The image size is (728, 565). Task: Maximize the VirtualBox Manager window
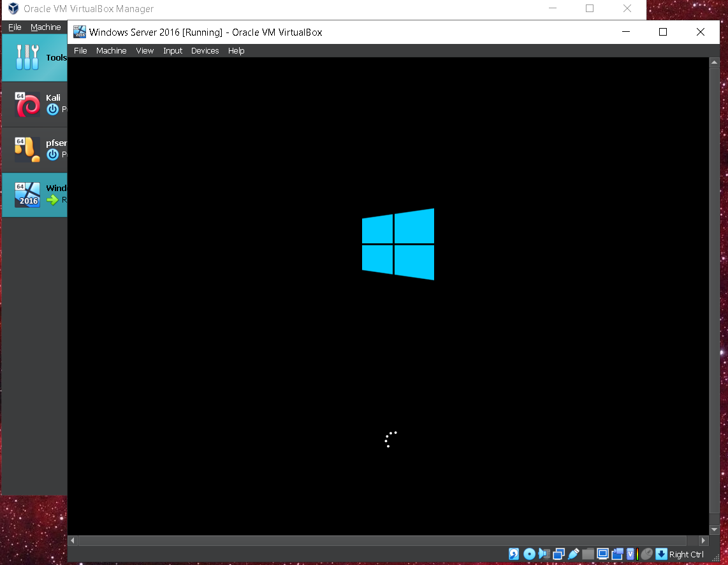590,8
